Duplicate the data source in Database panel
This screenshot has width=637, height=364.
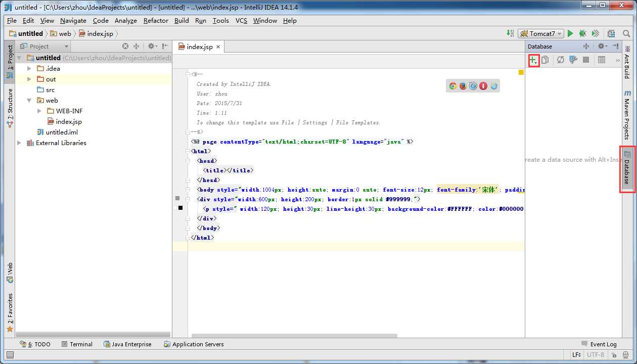[x=545, y=60]
